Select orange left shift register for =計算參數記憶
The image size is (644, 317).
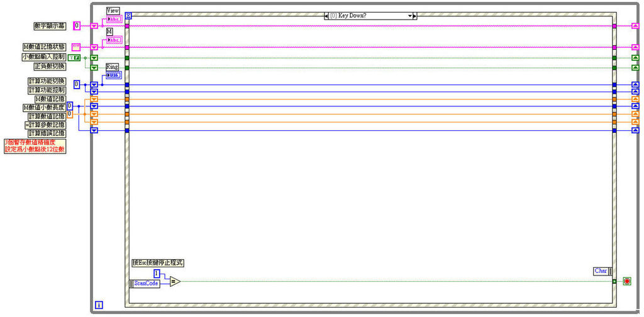(94, 122)
